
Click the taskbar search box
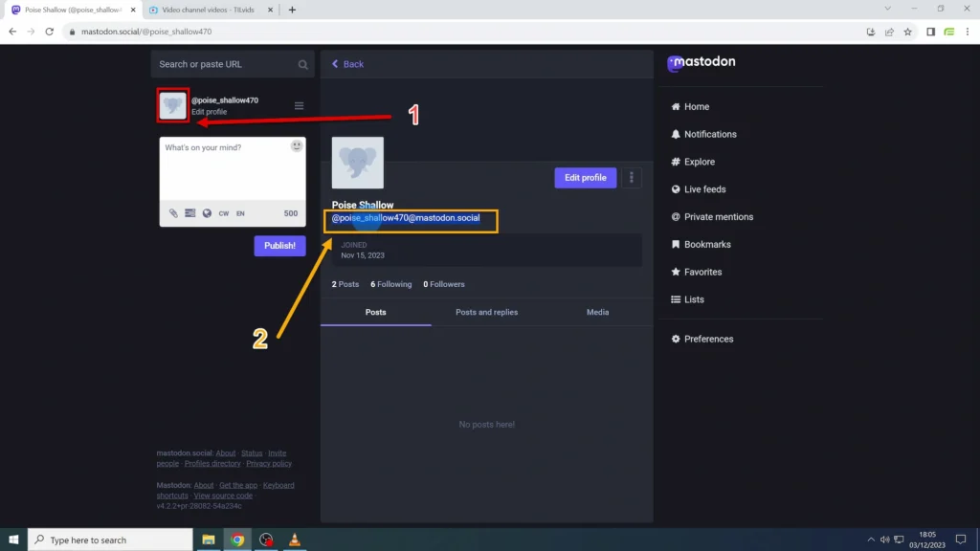click(x=110, y=540)
